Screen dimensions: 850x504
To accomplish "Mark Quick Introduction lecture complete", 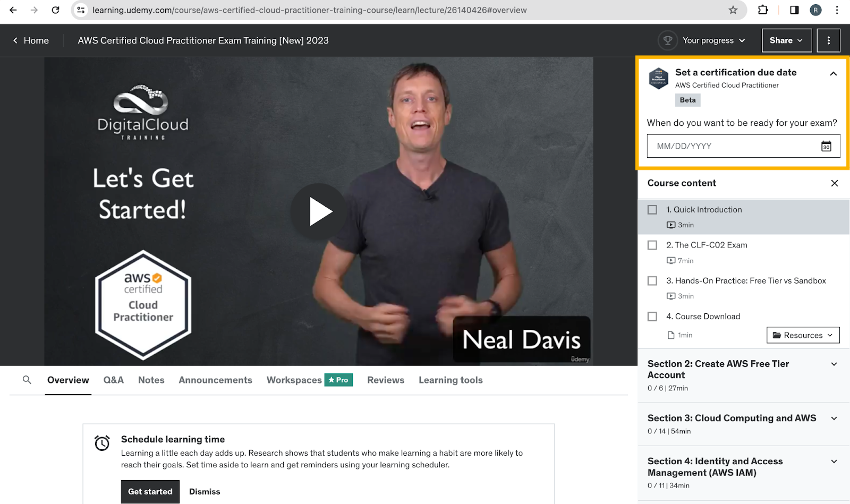I will [x=652, y=210].
